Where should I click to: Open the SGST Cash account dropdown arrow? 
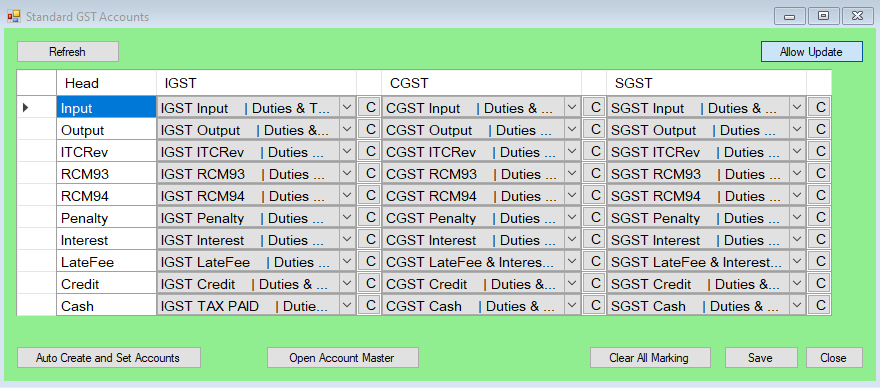point(797,305)
